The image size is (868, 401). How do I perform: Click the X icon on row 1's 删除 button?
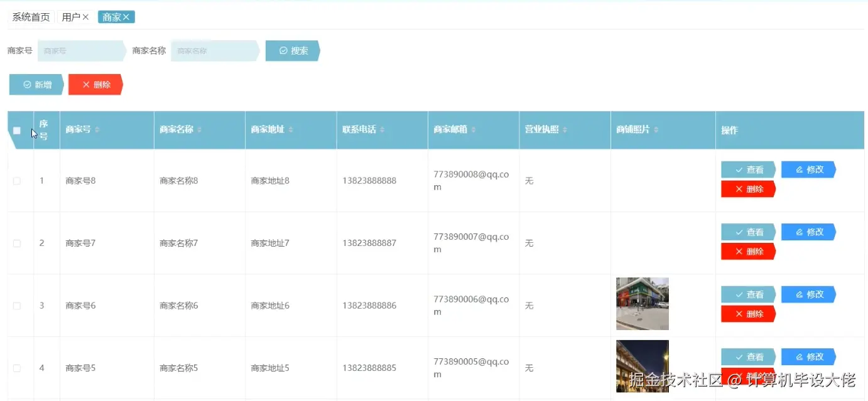click(739, 189)
